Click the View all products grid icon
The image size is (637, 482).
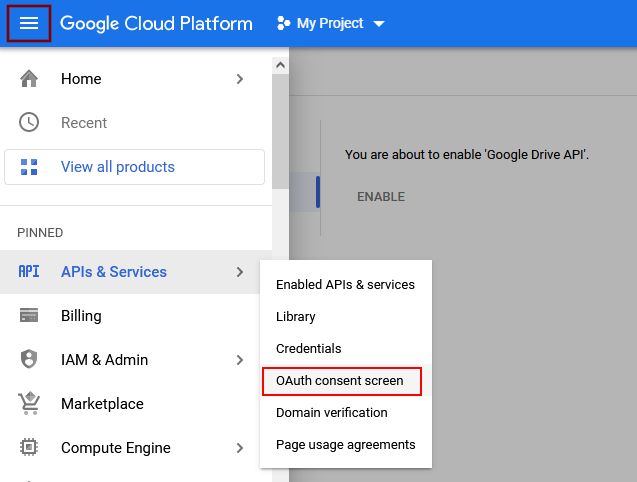coord(29,167)
